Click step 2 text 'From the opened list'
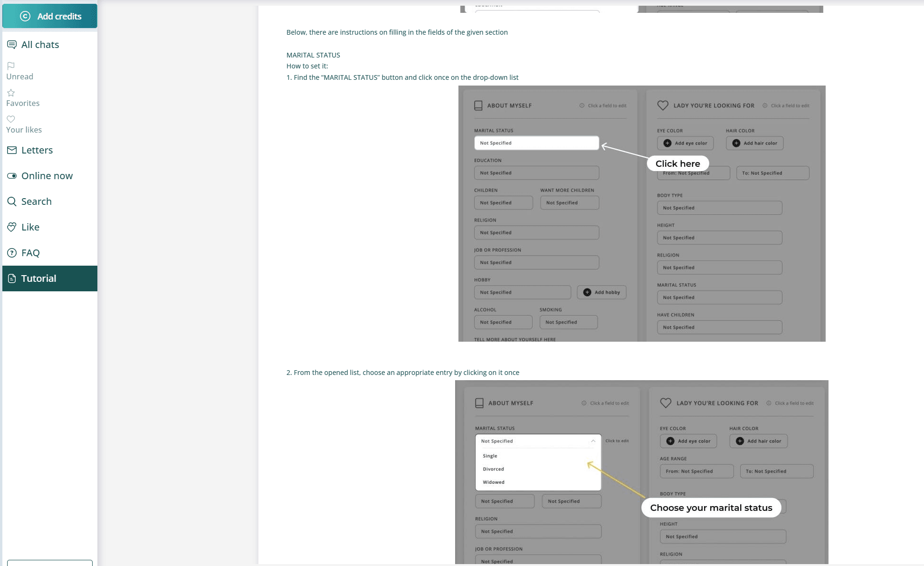The height and width of the screenshot is (566, 924). pyautogui.click(x=403, y=373)
